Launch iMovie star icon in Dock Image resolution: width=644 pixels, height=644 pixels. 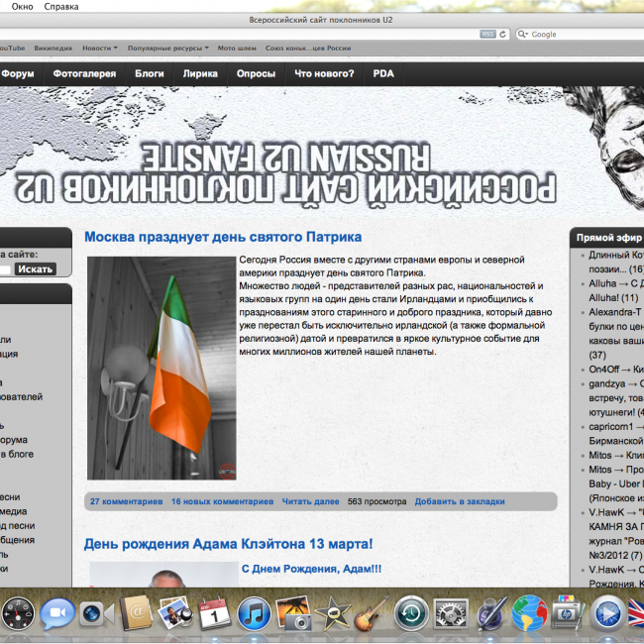(x=332, y=614)
